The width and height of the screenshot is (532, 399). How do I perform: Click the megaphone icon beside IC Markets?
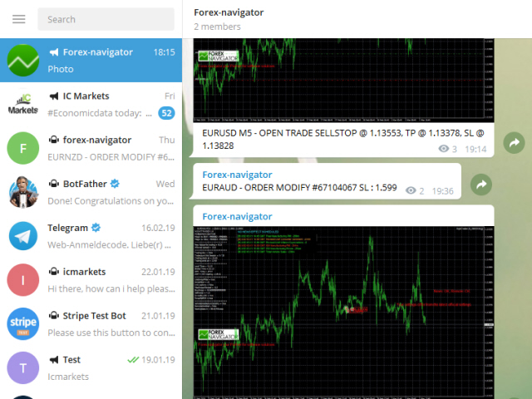(x=53, y=96)
